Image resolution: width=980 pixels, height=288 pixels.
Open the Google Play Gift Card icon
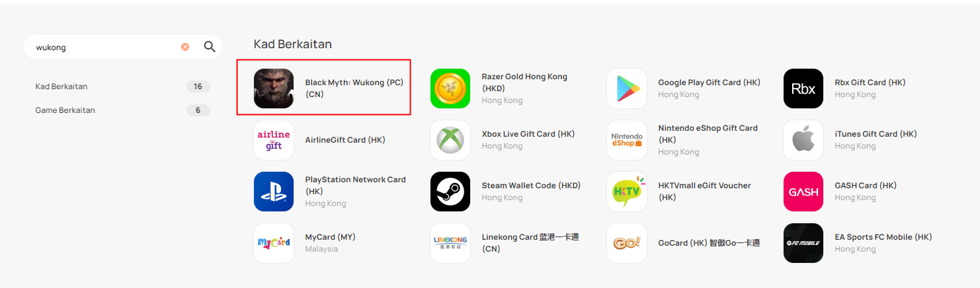coord(627,89)
